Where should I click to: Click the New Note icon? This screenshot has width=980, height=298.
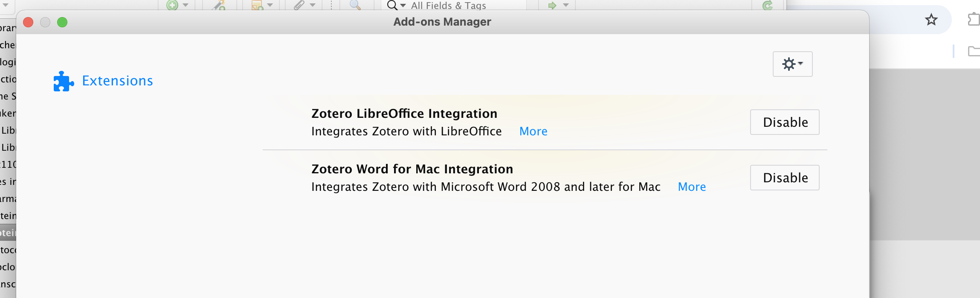[x=257, y=5]
